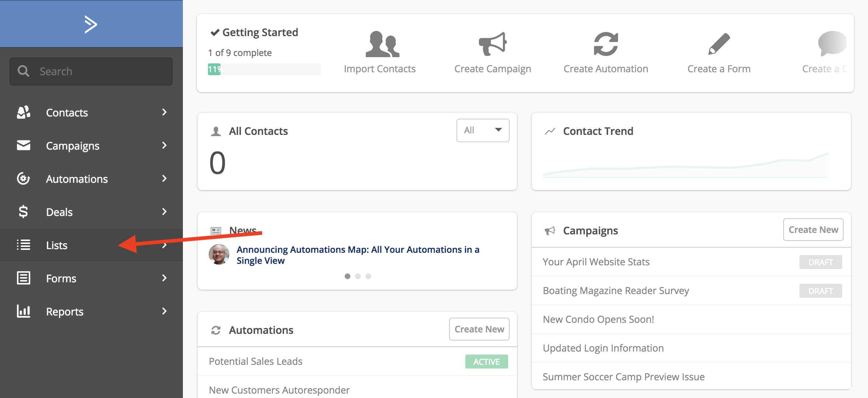
Task: Click the Create Automation refresh icon
Action: click(606, 44)
